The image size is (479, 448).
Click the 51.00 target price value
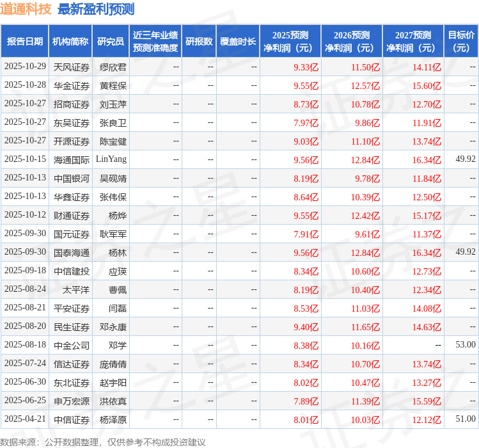[466, 419]
